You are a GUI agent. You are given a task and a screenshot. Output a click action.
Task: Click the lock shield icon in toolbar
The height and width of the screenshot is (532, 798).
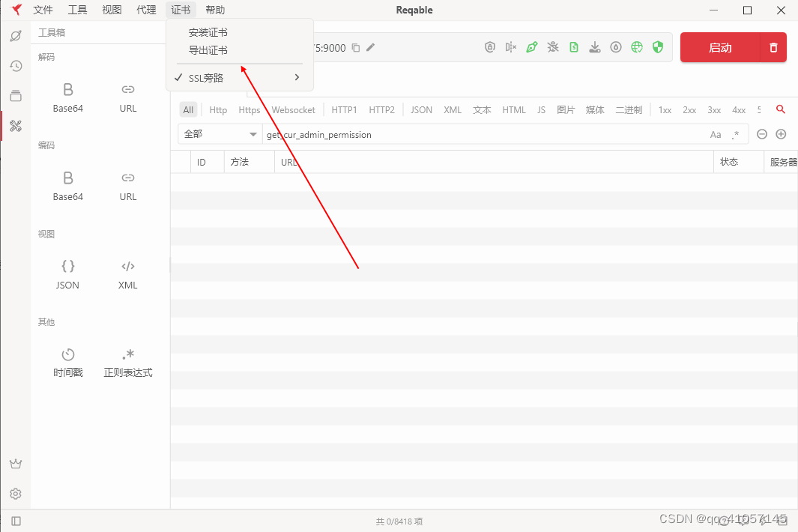489,47
